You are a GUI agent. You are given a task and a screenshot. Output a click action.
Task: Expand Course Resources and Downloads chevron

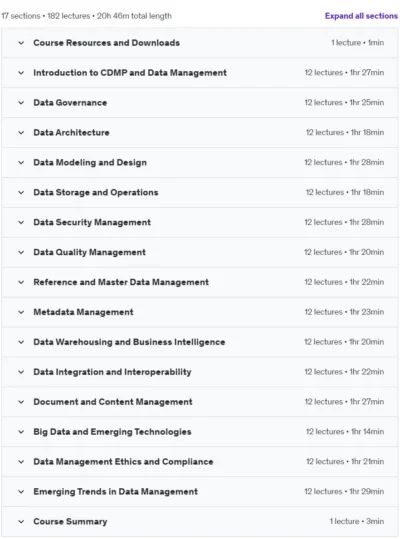(x=21, y=43)
